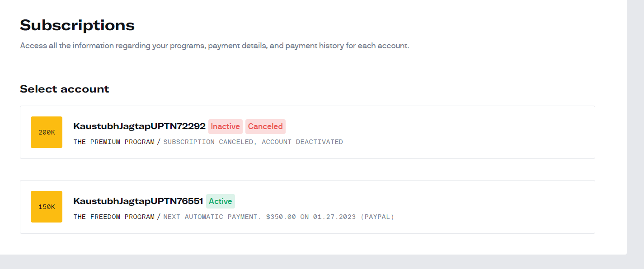Click the ACCOUNT DEACTIVATED text
644x269 pixels.
(x=302, y=142)
